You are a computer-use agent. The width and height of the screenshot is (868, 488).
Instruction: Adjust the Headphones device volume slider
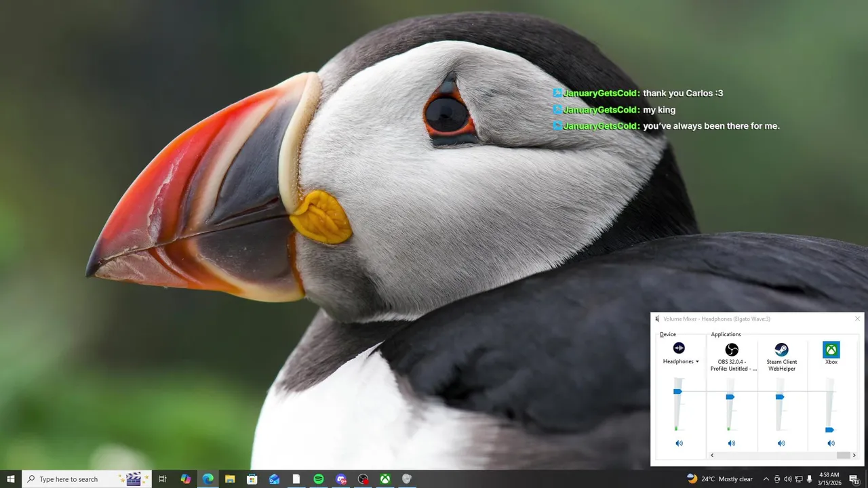click(677, 391)
